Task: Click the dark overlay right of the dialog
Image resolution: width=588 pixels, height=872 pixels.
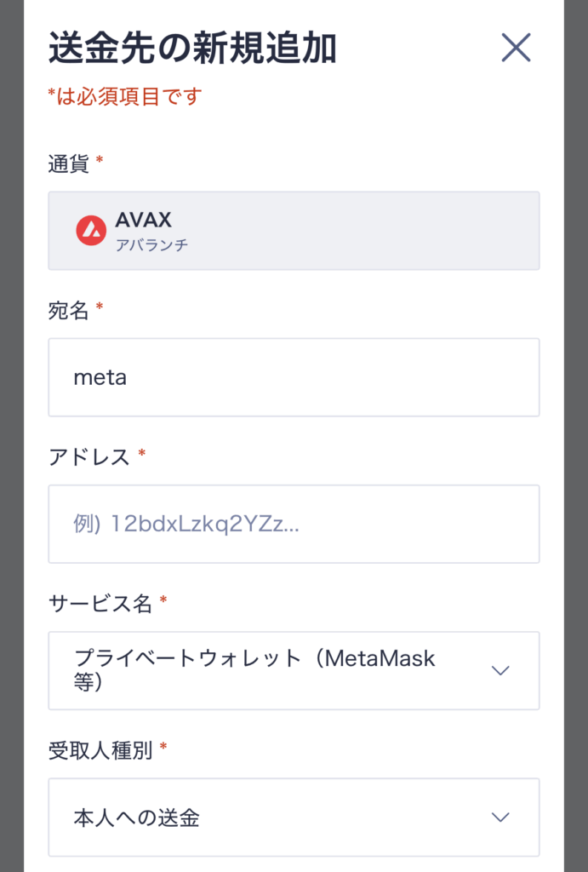Action: 576,426
